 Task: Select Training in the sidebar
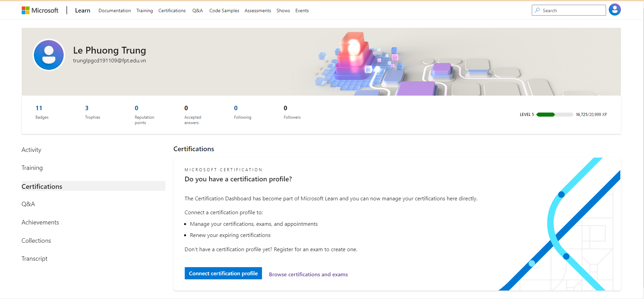point(32,168)
